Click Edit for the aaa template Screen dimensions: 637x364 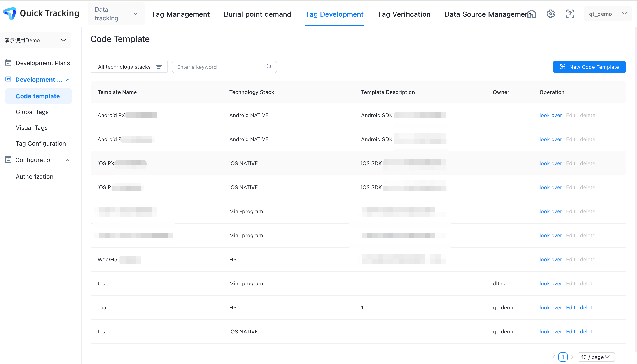click(571, 307)
